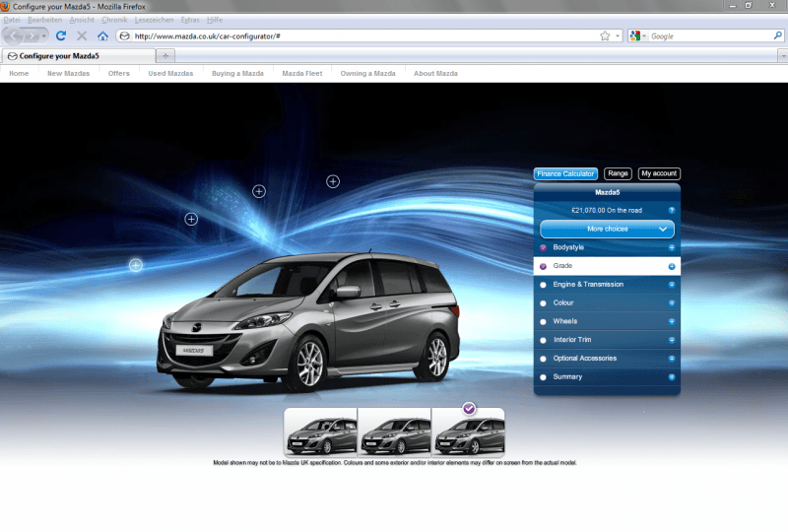Click the Grade step status bullet
Viewport: 788px width, 532px height.
[543, 267]
